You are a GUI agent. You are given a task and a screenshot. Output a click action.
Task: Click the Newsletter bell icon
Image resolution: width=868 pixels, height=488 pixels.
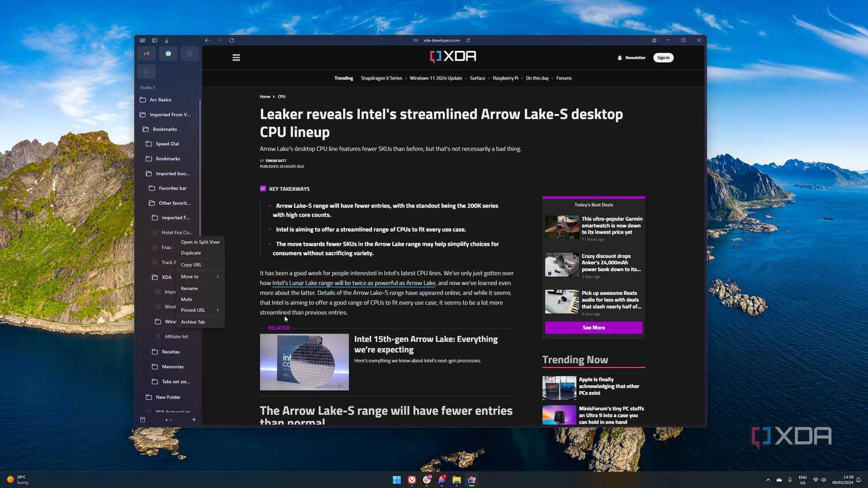(x=620, y=58)
